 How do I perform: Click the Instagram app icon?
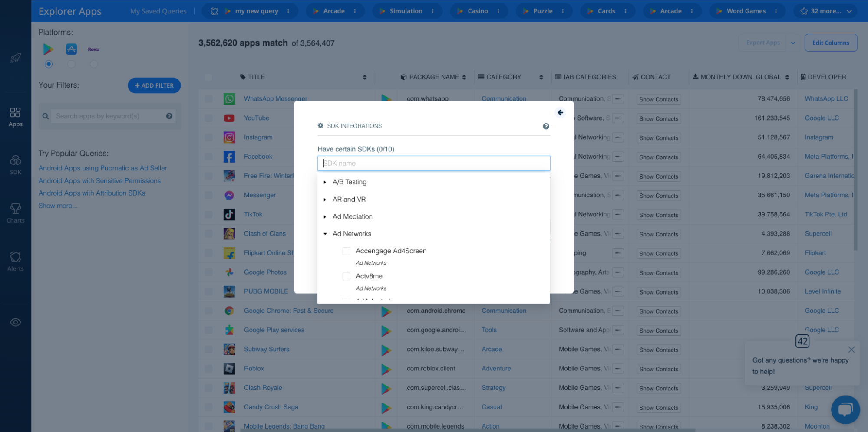coord(229,137)
